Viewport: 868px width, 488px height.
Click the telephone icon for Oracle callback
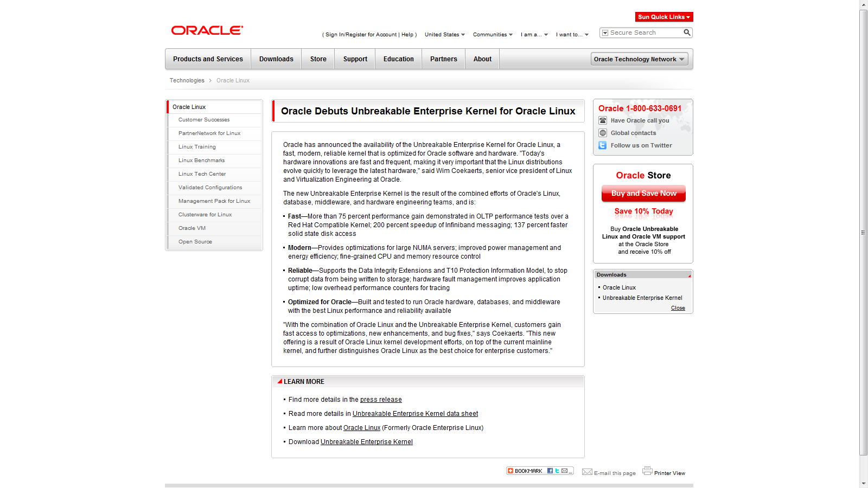(x=602, y=120)
